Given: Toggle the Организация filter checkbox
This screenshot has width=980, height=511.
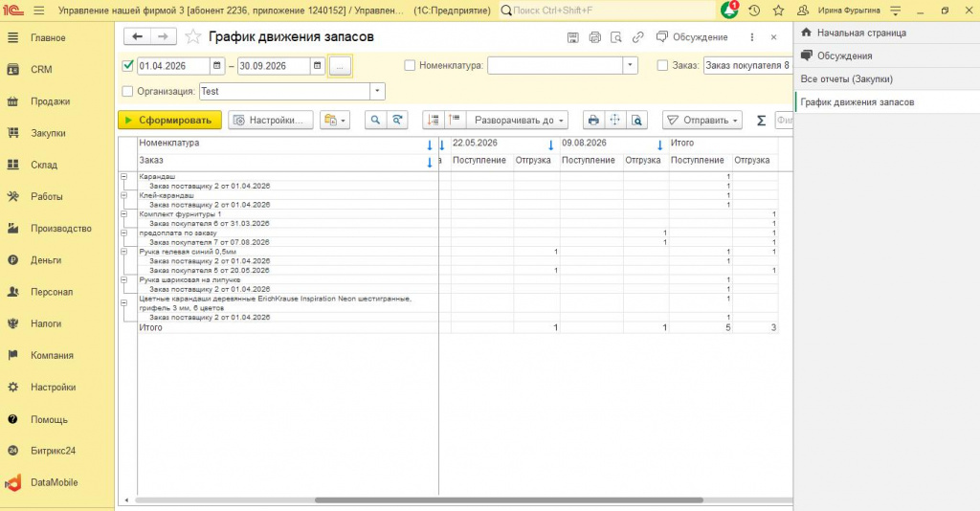Looking at the screenshot, I should point(127,91).
